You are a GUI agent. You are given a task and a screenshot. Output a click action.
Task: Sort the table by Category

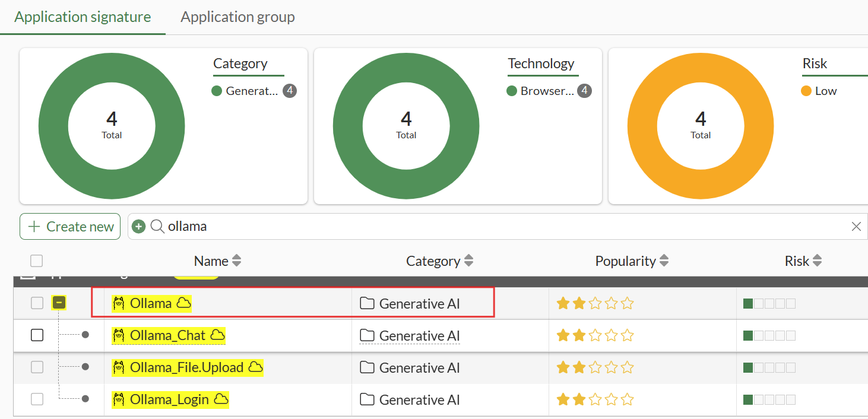tap(439, 261)
